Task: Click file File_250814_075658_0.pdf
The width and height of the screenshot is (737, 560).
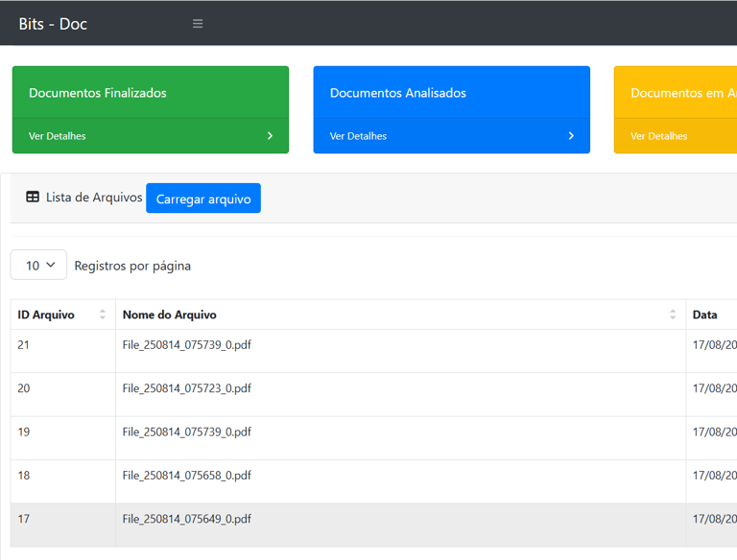Action: 187,476
